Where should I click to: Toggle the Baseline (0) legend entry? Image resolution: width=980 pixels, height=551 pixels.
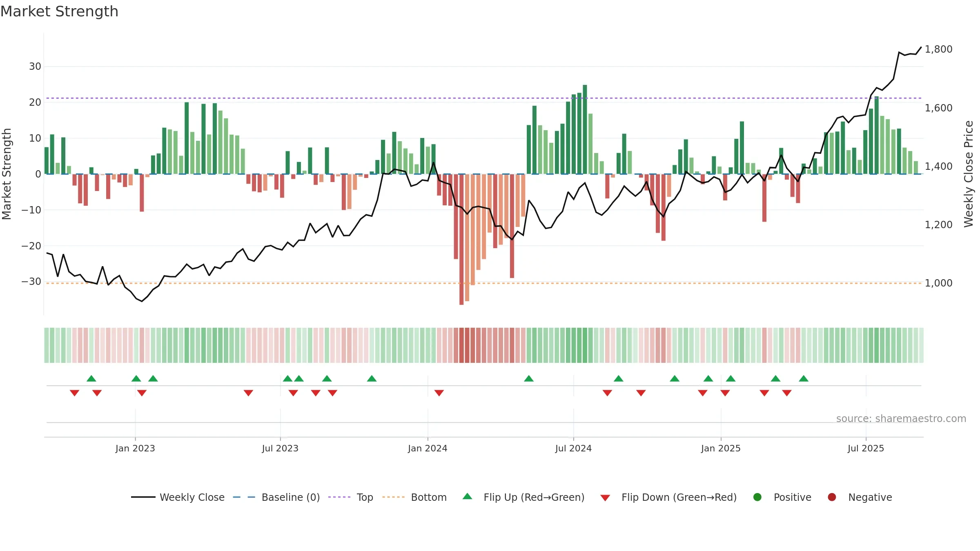pos(276,497)
